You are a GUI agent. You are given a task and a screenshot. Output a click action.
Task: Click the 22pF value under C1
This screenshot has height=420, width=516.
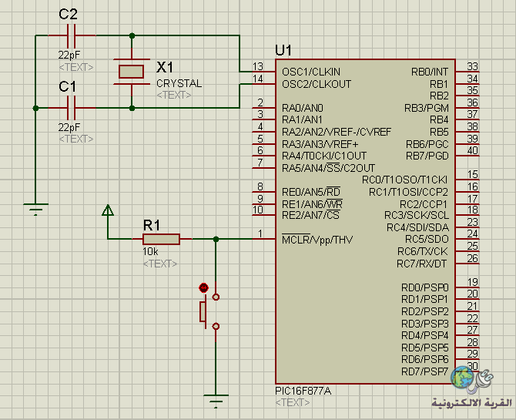[x=69, y=127]
